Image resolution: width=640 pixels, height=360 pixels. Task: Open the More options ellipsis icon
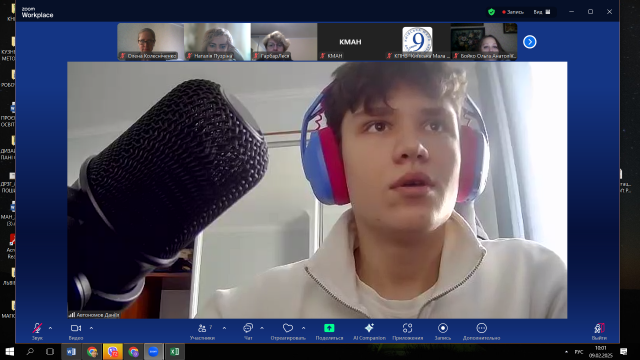[482, 328]
